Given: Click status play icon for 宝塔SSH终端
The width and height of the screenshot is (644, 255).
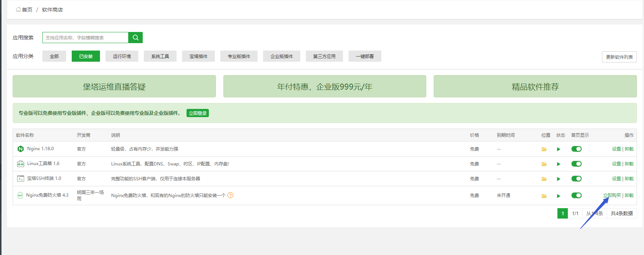Looking at the screenshot, I should point(559,179).
